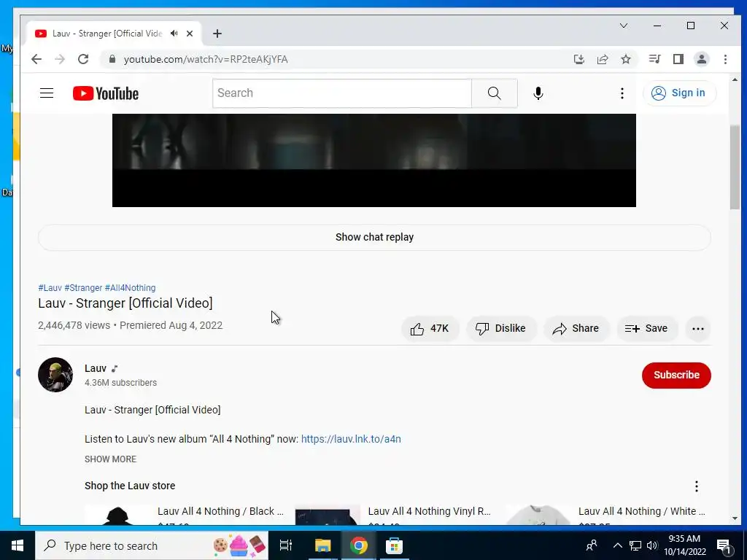The image size is (747, 560).
Task: Open Chrome profile avatar
Action: coord(702,59)
